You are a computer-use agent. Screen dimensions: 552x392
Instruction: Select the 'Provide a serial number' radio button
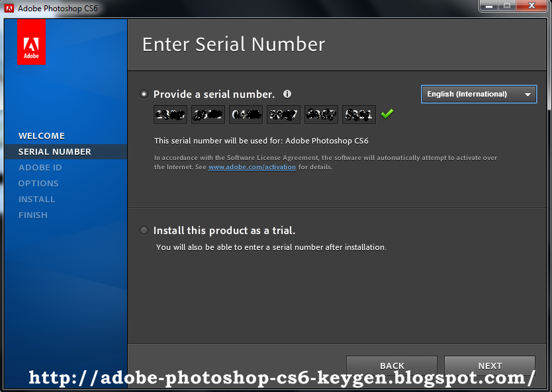(144, 95)
